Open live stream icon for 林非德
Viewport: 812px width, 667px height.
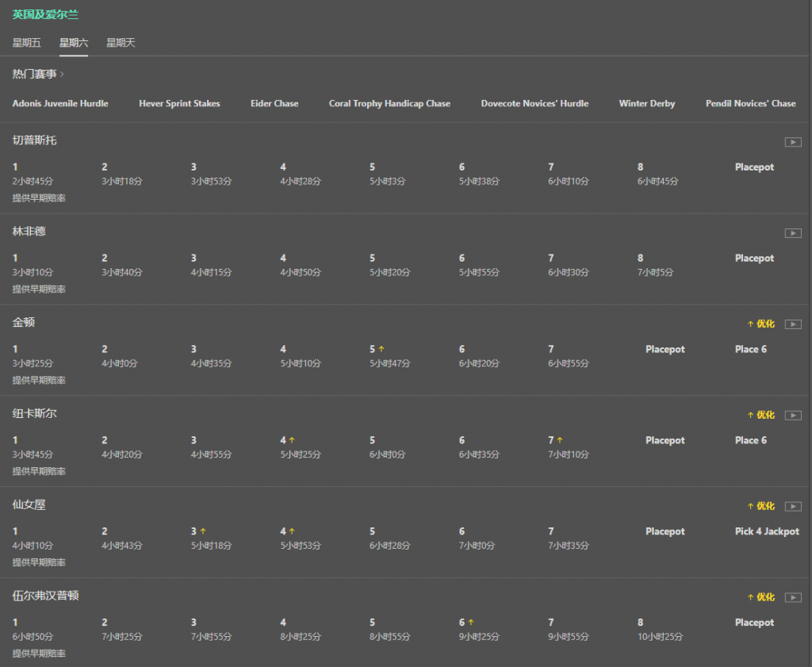pos(792,233)
